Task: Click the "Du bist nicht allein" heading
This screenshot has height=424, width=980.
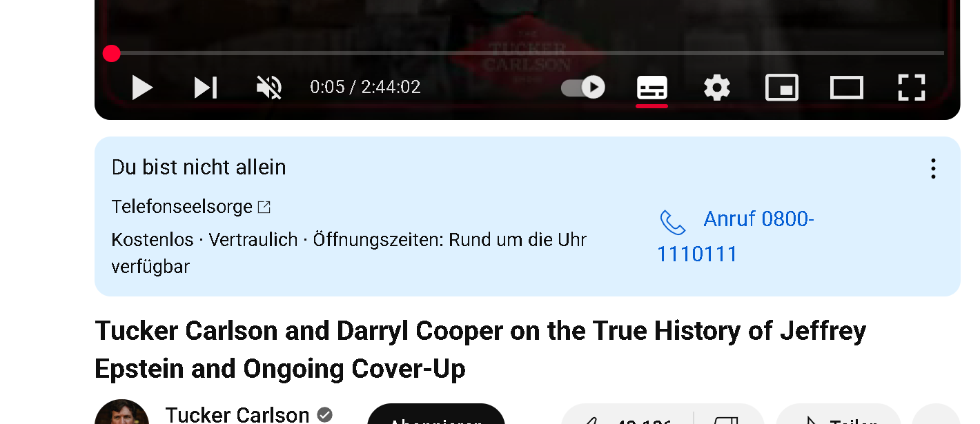Action: [x=199, y=168]
